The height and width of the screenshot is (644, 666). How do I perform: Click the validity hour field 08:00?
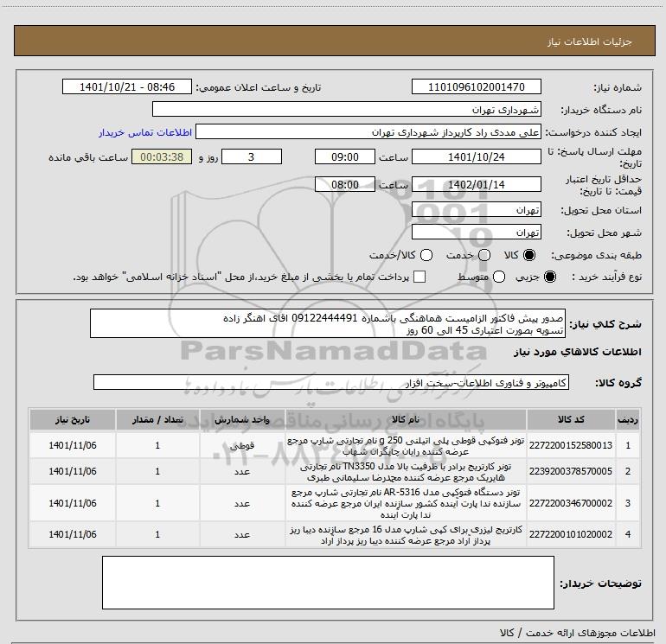click(x=345, y=185)
